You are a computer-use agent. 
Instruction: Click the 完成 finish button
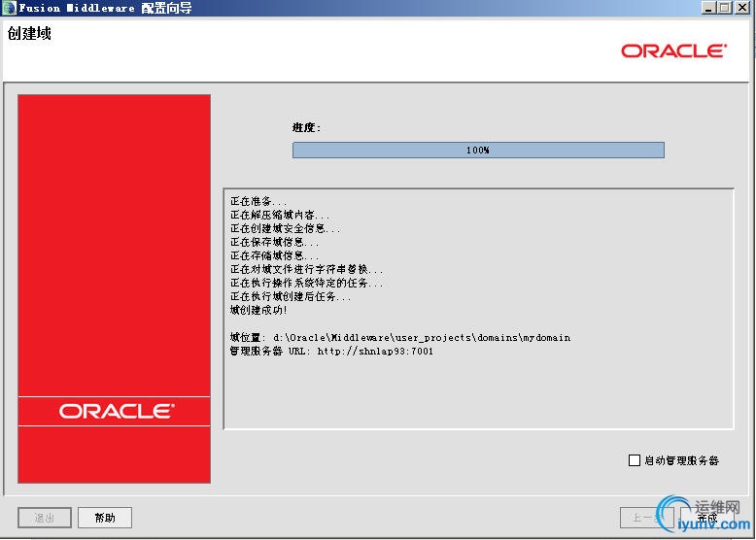[x=706, y=518]
